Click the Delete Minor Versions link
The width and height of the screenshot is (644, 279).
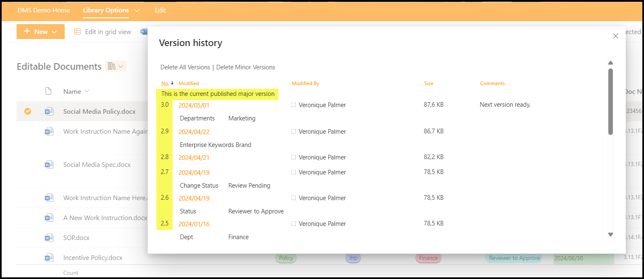coord(246,67)
